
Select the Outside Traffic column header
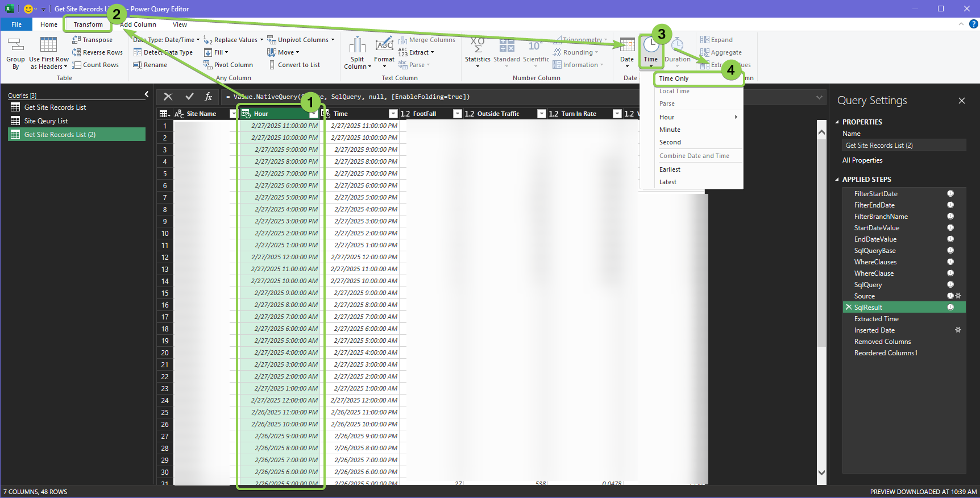pyautogui.click(x=504, y=114)
